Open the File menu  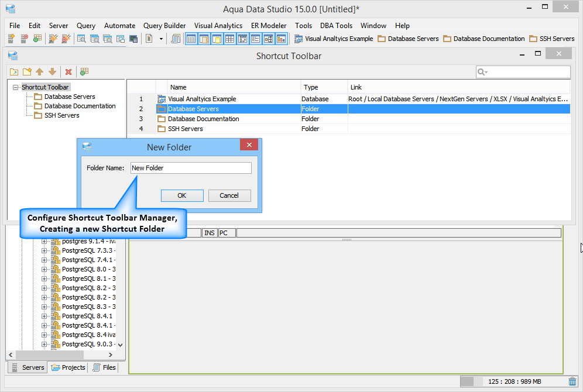pyautogui.click(x=15, y=26)
